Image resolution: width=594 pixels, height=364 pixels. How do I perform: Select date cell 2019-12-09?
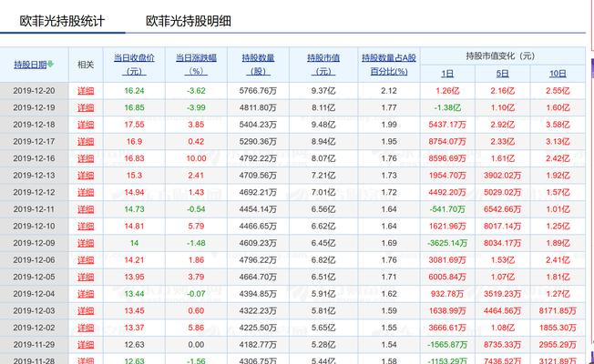34,243
